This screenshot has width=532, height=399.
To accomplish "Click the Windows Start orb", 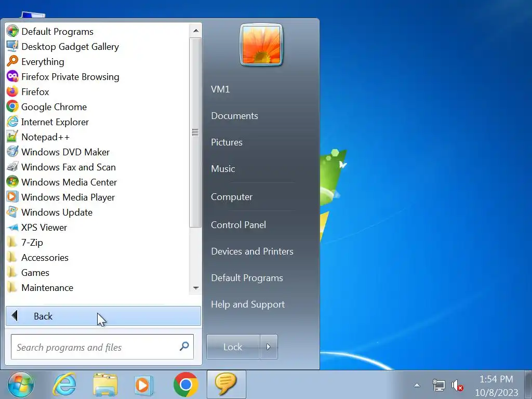I will click(x=21, y=385).
